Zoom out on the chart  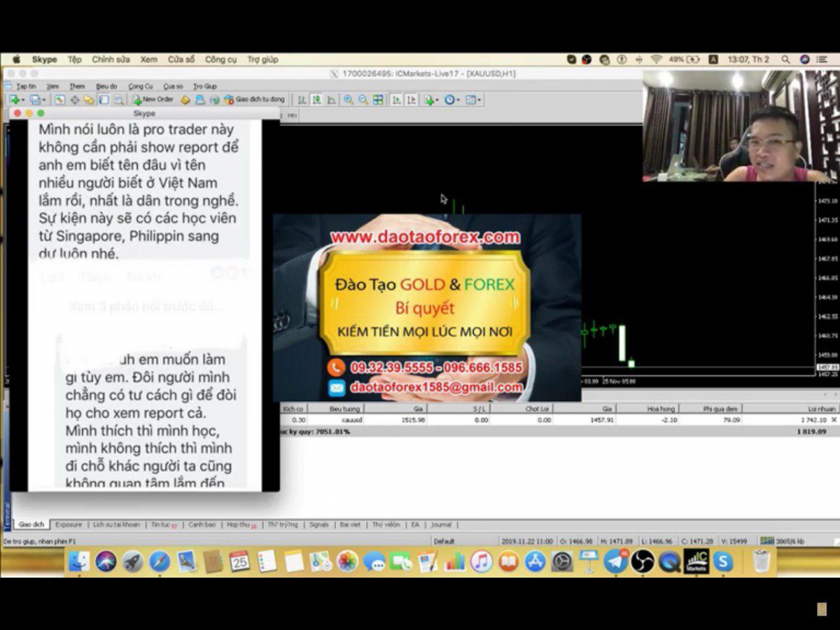[x=363, y=99]
